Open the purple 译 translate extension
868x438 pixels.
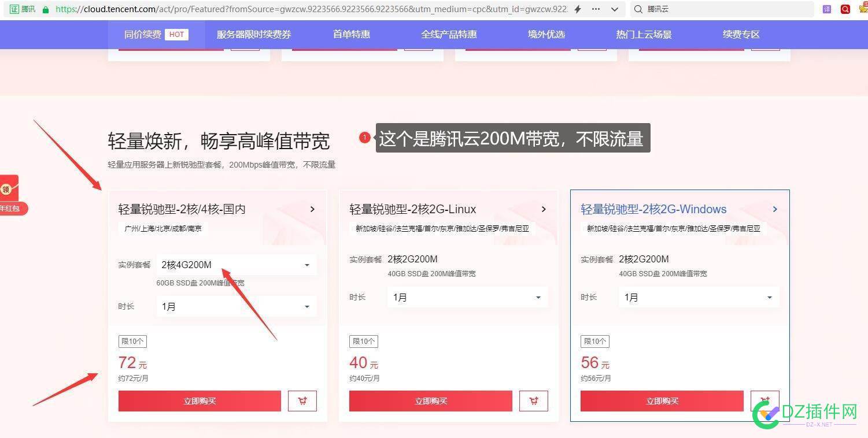click(828, 9)
